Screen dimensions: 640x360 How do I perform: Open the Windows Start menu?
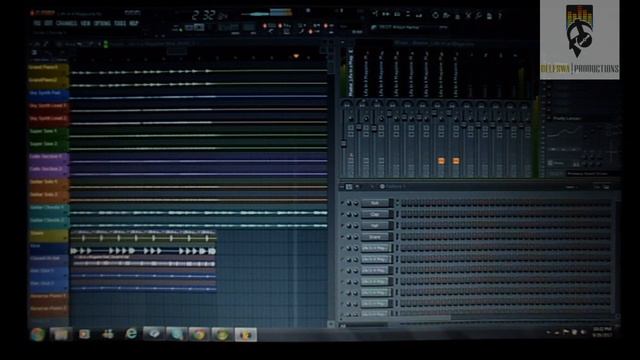(x=38, y=334)
